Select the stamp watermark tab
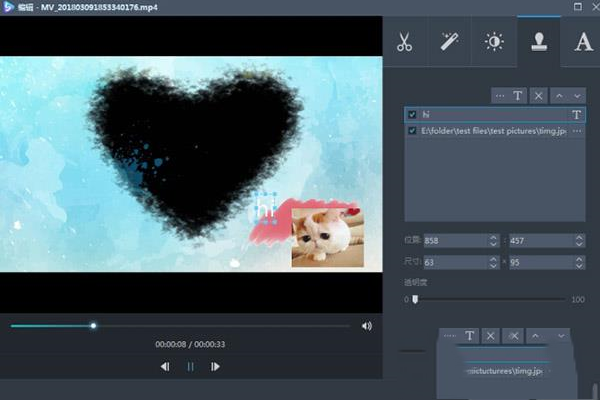This screenshot has width=600, height=400. click(x=539, y=41)
